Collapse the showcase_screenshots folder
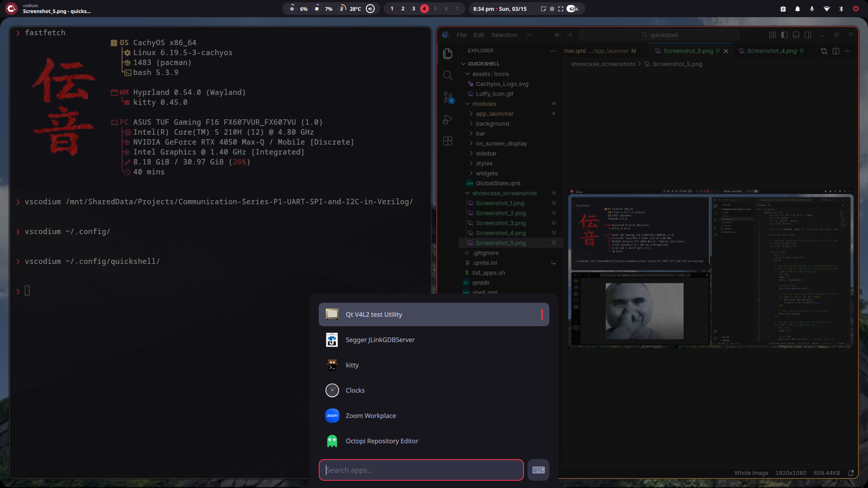The width and height of the screenshot is (868, 488). [505, 193]
